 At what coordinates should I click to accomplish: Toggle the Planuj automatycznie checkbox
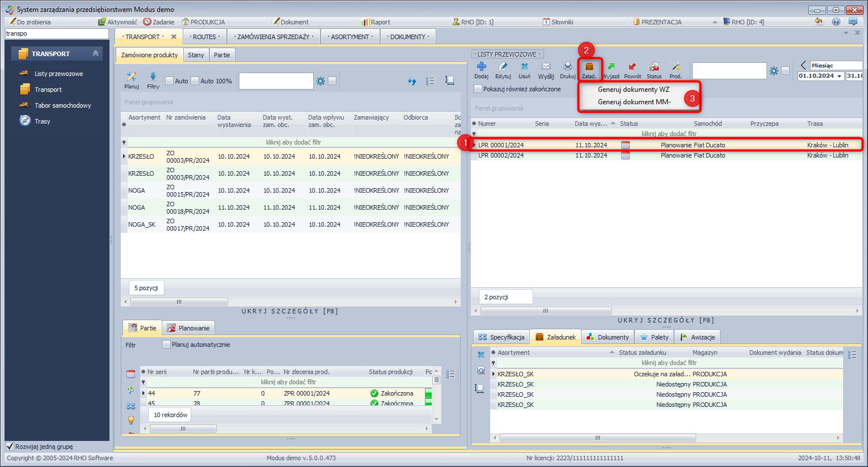tap(167, 345)
